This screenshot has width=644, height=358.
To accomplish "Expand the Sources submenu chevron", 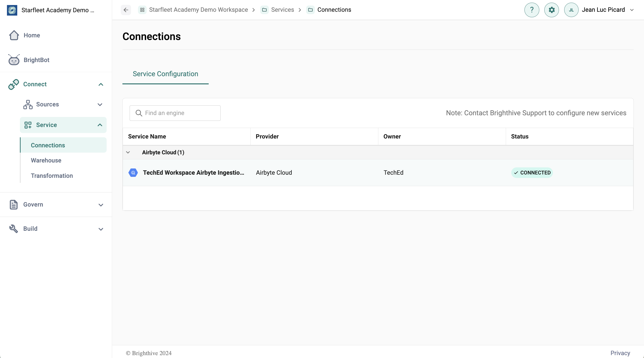I will pos(100,104).
